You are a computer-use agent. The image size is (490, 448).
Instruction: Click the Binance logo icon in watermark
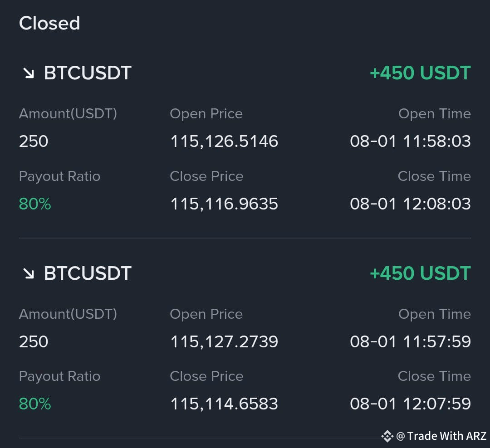click(387, 436)
